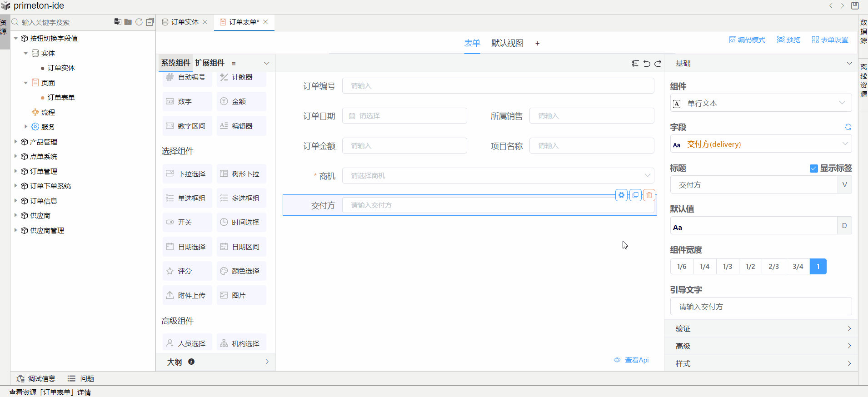Set component width to 1/2
Viewport: 868px width, 397px height.
(x=750, y=267)
